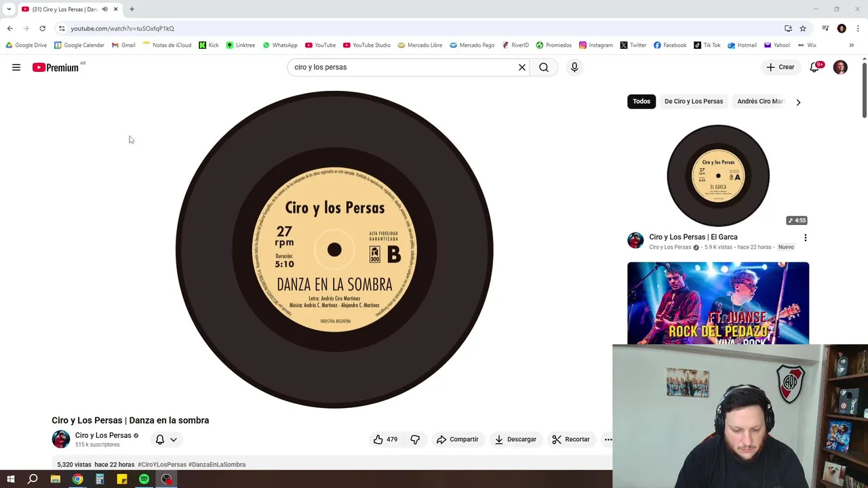This screenshot has height=488, width=868.
Task: Open the El Garca video thumbnail
Action: [718, 176]
